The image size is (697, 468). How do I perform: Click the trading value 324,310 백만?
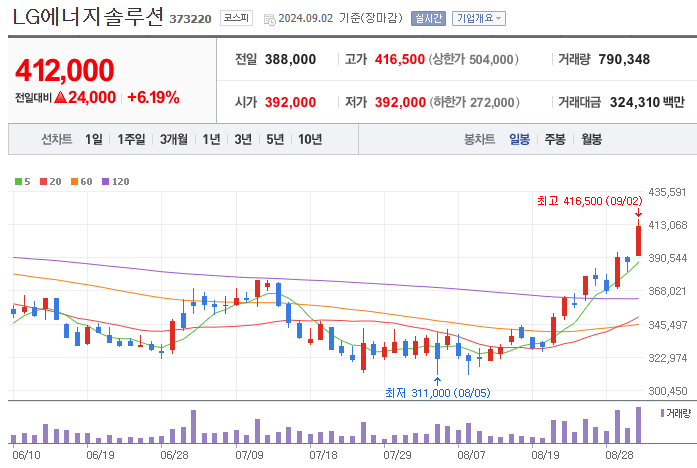[647, 102]
